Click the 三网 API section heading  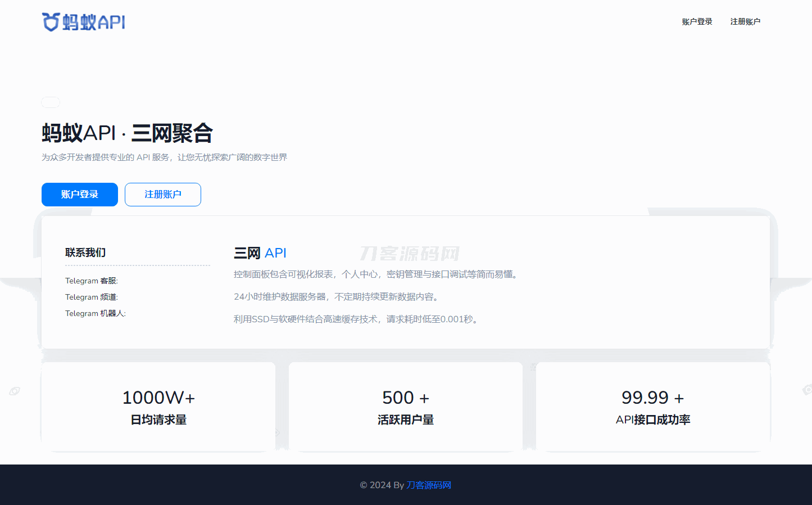260,253
